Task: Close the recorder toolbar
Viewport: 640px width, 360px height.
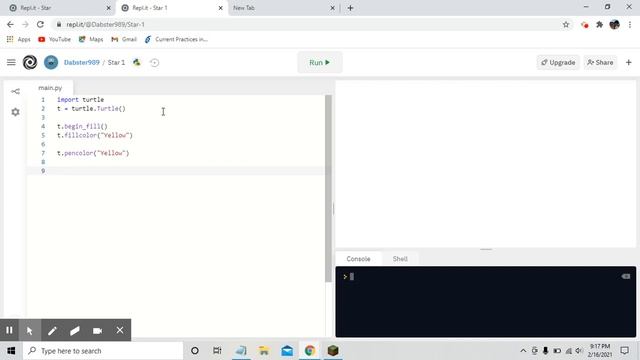Action: click(120, 330)
